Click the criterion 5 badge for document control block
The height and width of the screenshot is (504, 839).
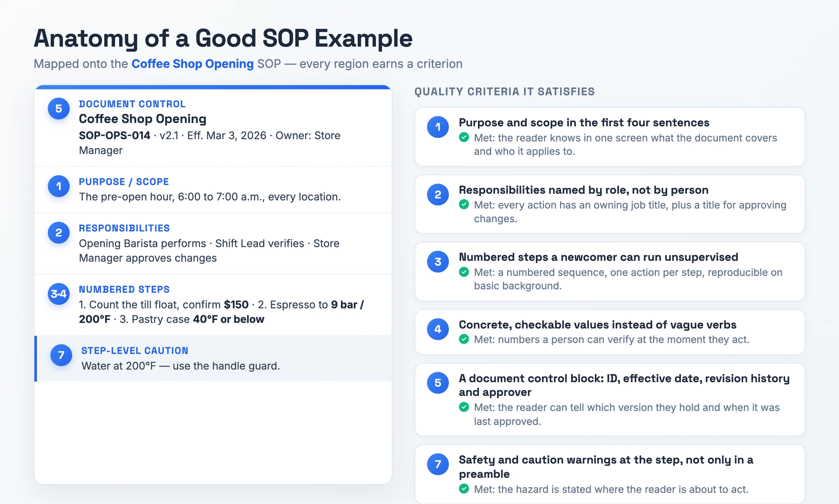(x=438, y=383)
